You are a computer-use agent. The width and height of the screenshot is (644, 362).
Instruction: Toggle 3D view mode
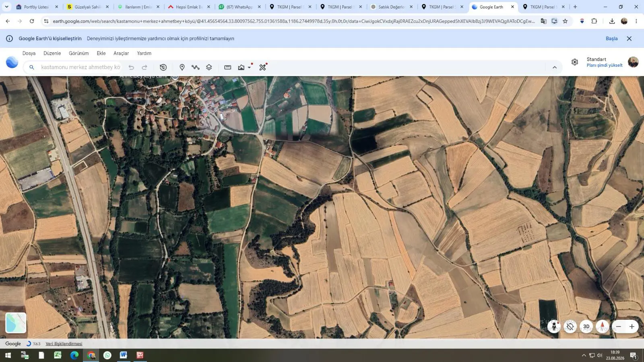(x=586, y=327)
